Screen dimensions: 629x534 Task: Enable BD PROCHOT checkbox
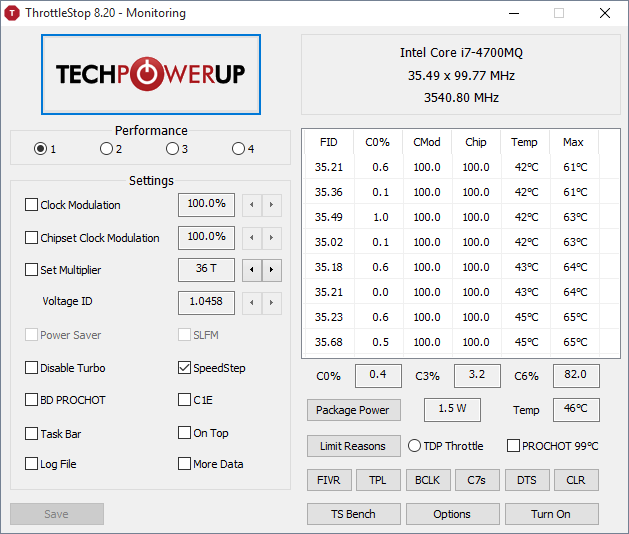(x=31, y=400)
